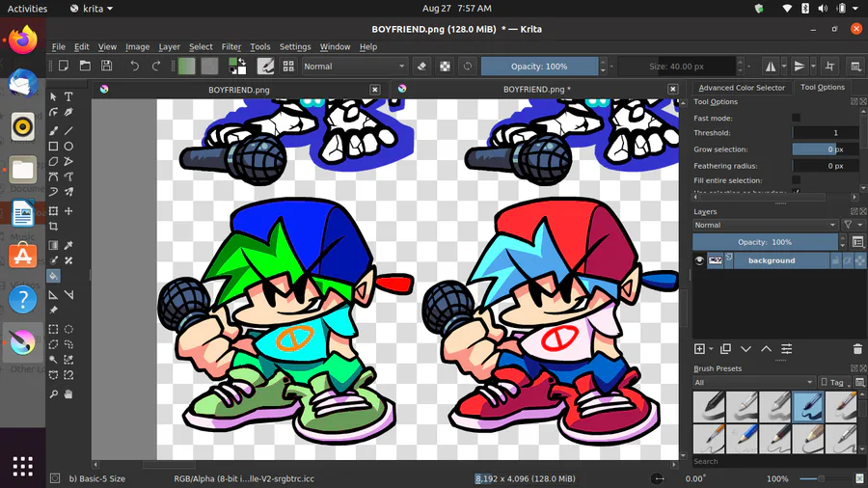Pick the Ellipse shape tool
The image size is (868, 488).
68,147
